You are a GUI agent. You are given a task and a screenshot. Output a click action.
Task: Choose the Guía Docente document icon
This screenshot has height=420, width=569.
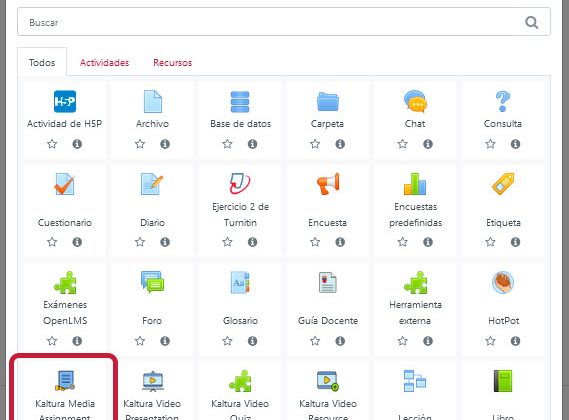[x=328, y=282]
